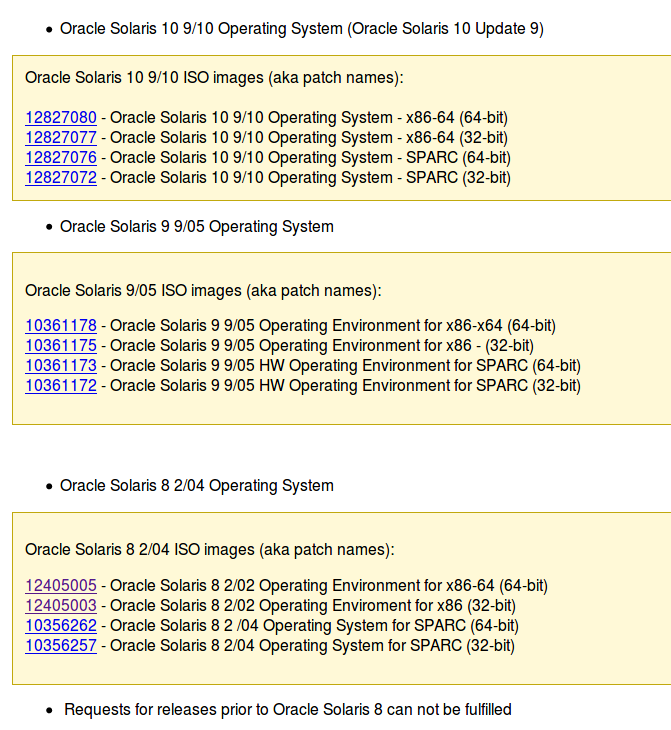Image resolution: width=671 pixels, height=730 pixels.
Task: Open patch link 10361178
Action: [61, 325]
